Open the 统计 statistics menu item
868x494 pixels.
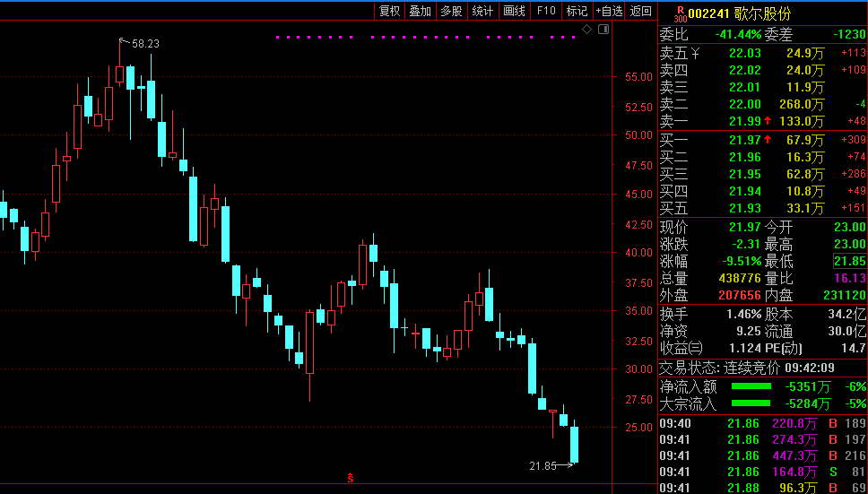point(482,11)
